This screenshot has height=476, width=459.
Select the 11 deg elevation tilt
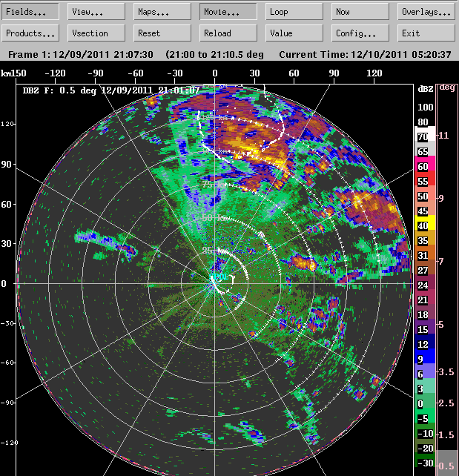pyautogui.click(x=444, y=136)
